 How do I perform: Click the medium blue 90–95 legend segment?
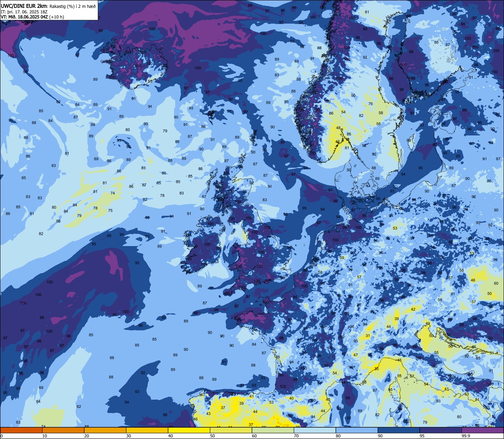click(x=398, y=430)
